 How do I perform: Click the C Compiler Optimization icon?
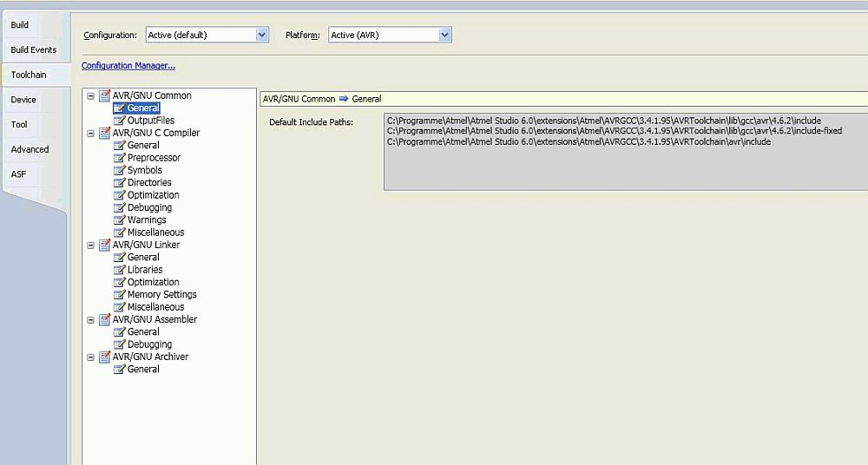(x=119, y=195)
